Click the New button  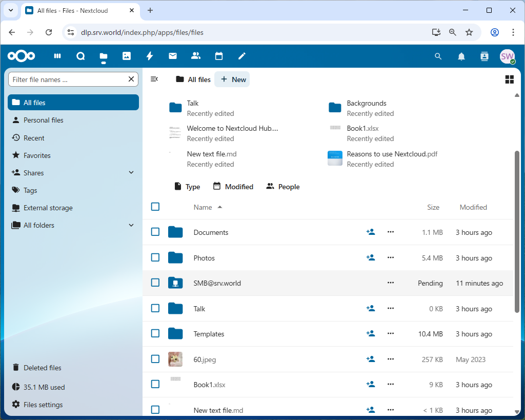pos(233,79)
